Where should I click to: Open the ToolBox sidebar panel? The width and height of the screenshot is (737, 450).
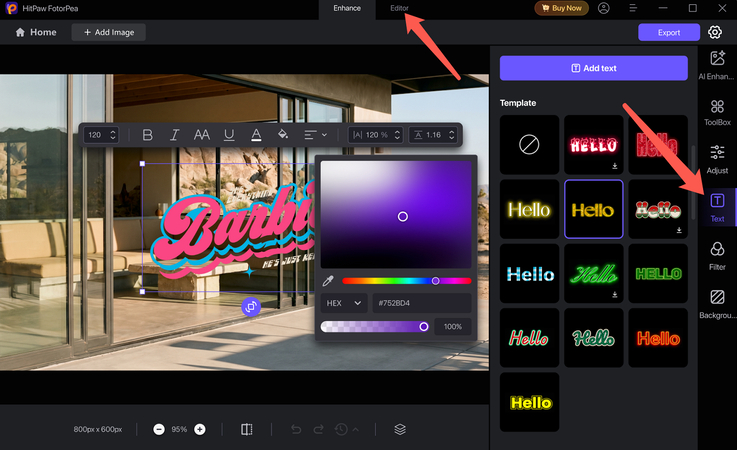click(717, 113)
